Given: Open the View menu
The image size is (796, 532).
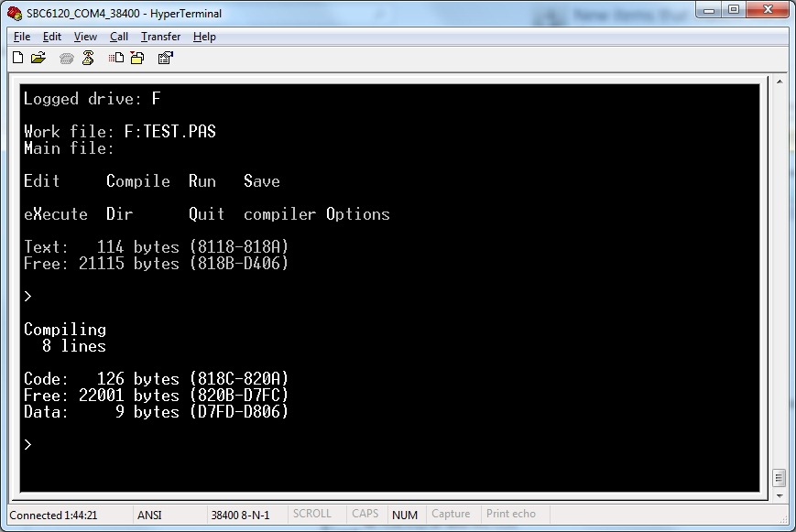Looking at the screenshot, I should 85,37.
